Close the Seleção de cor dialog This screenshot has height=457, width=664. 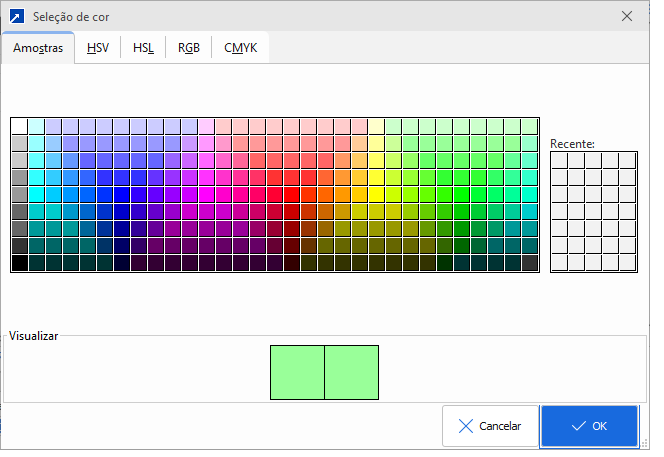click(x=627, y=16)
